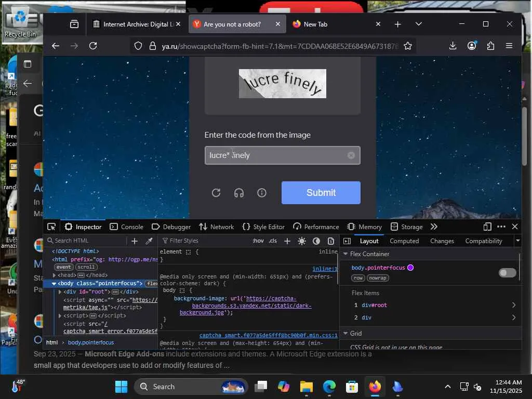Viewport: 532px width, 399px height.
Task: Switch to the Computed sidebar tab
Action: pos(404,241)
